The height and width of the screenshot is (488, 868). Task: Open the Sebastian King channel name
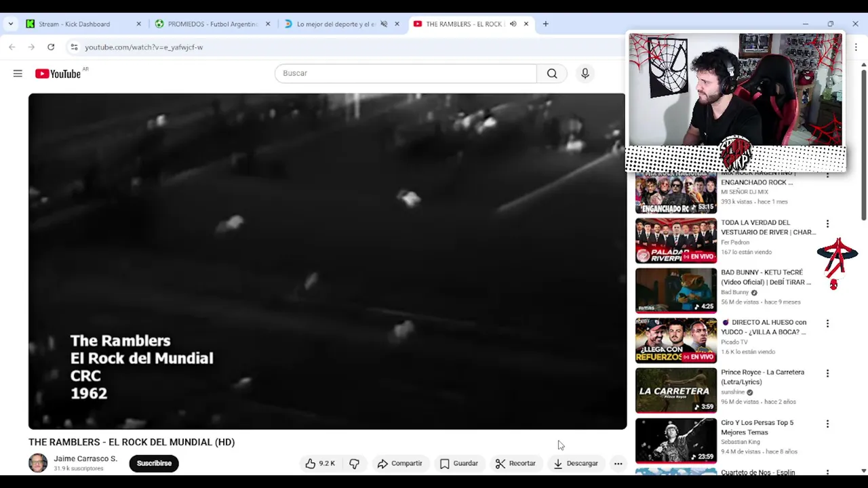pos(741,442)
